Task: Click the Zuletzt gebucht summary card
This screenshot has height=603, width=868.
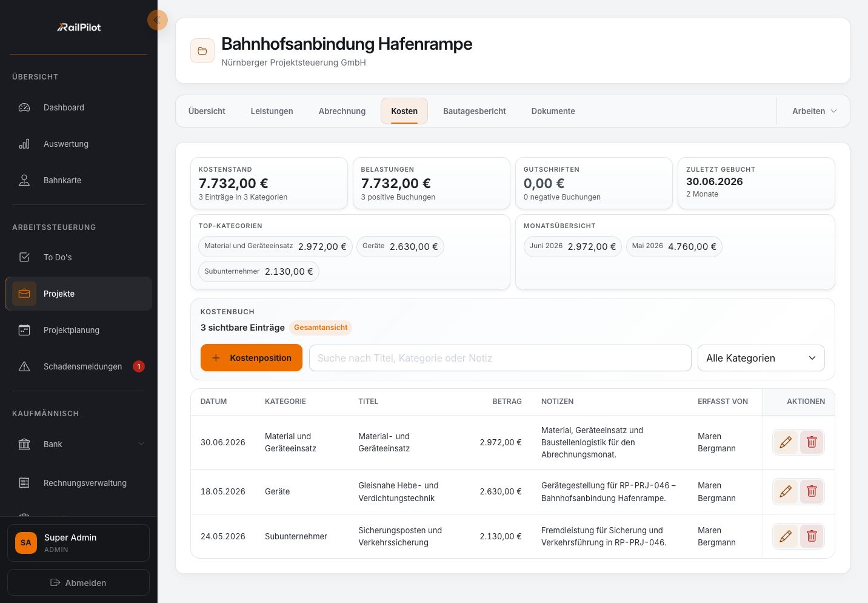Action: point(756,183)
